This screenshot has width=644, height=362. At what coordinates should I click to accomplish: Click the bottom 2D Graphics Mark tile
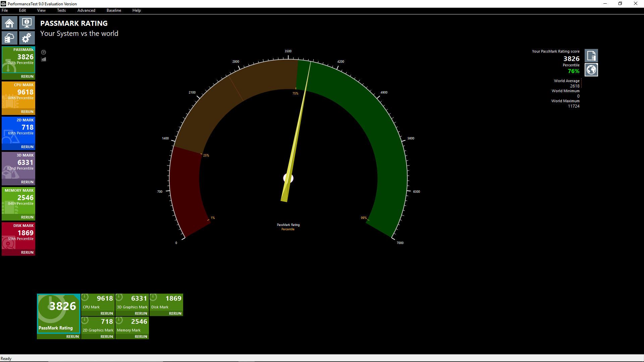tap(98, 325)
